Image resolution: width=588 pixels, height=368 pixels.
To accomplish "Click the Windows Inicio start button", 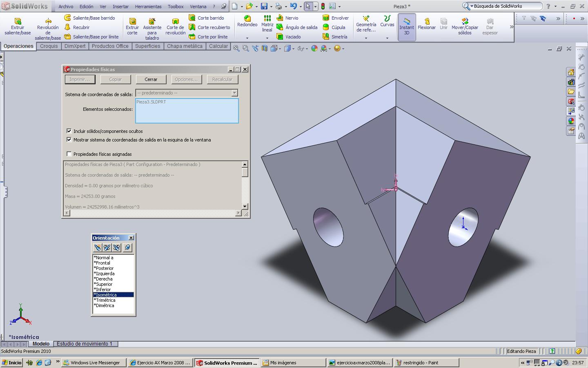I will [12, 363].
